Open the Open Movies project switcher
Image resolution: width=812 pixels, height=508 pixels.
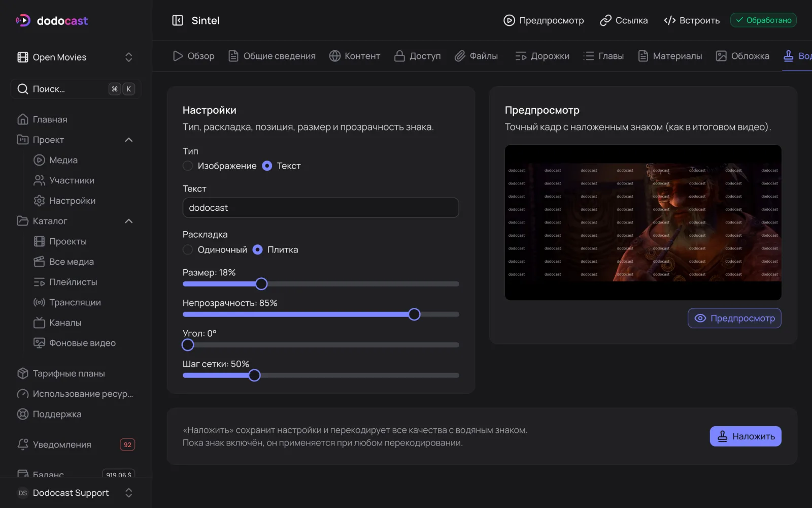tap(76, 57)
